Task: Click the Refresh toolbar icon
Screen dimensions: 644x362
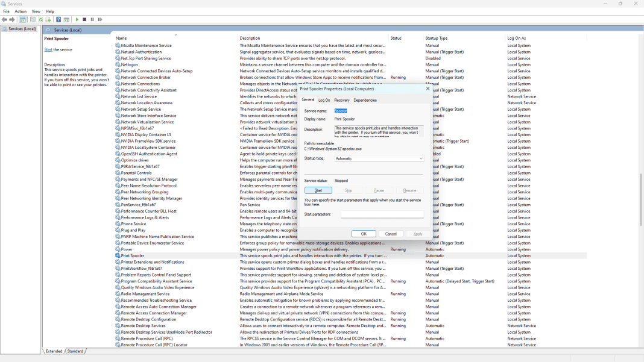Action: pyautogui.click(x=40, y=19)
